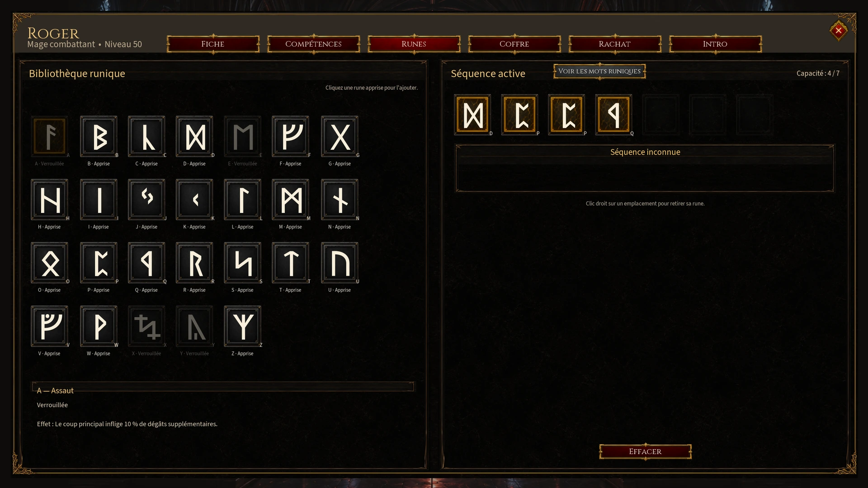This screenshot has width=868, height=488.
Task: Select the C rune in library
Action: pos(146,136)
